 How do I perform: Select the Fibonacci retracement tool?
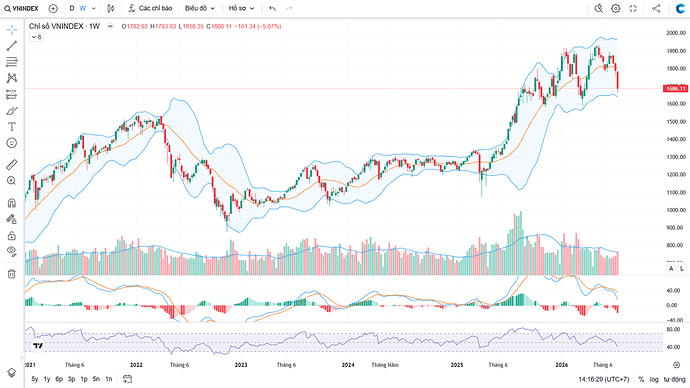tap(12, 62)
